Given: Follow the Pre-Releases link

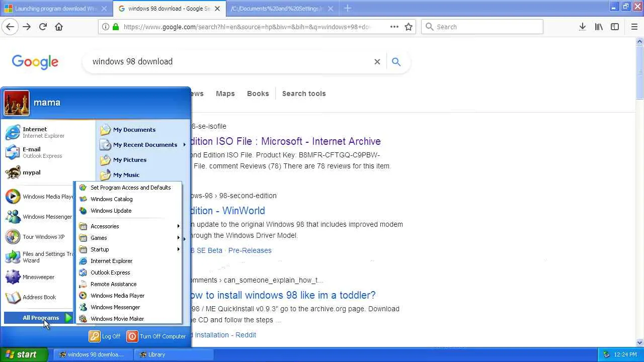Looking at the screenshot, I should [x=250, y=250].
